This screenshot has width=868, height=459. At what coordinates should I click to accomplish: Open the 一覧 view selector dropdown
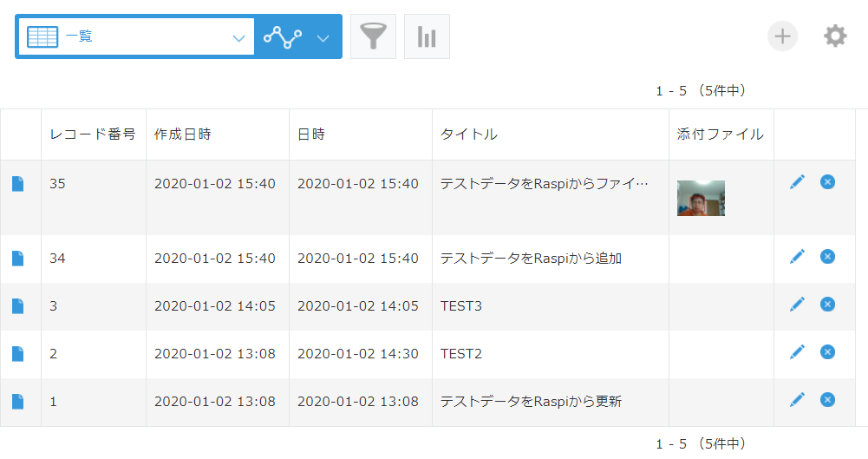(x=136, y=37)
